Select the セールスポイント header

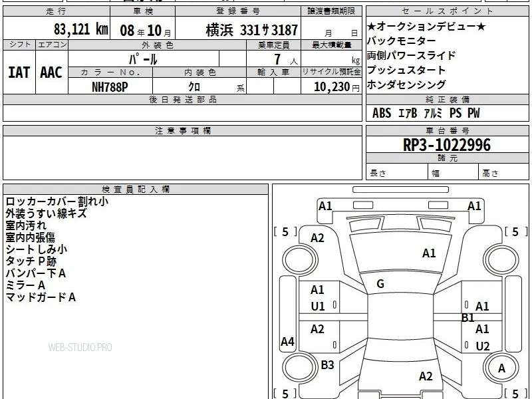[447, 11]
